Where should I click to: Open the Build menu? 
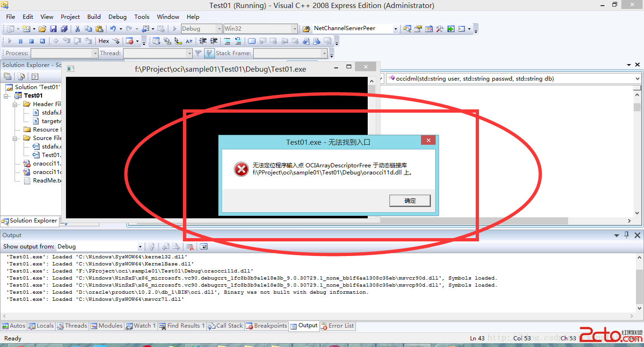coord(94,17)
